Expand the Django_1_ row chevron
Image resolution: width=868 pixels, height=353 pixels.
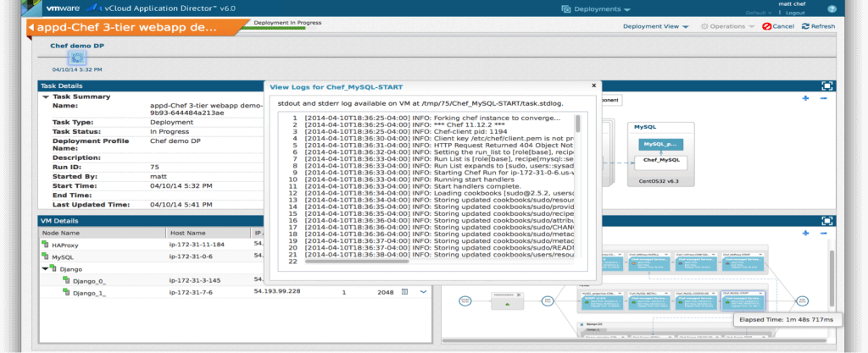[424, 291]
